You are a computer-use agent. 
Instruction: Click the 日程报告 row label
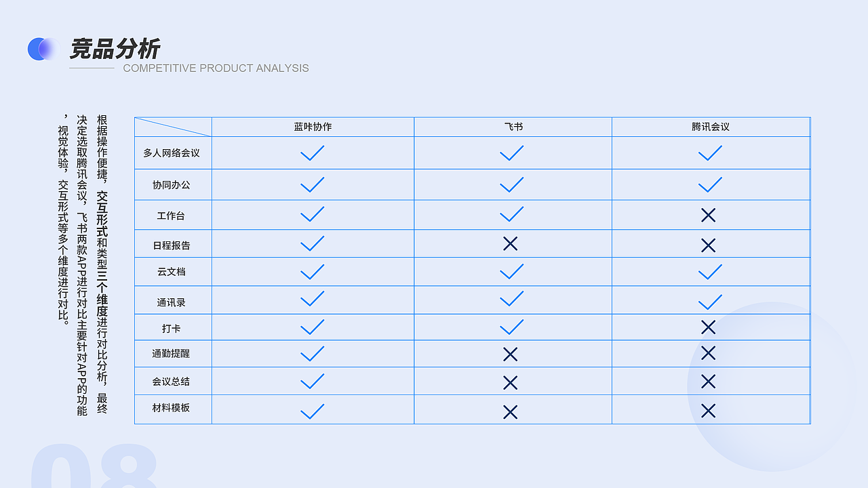(172, 245)
